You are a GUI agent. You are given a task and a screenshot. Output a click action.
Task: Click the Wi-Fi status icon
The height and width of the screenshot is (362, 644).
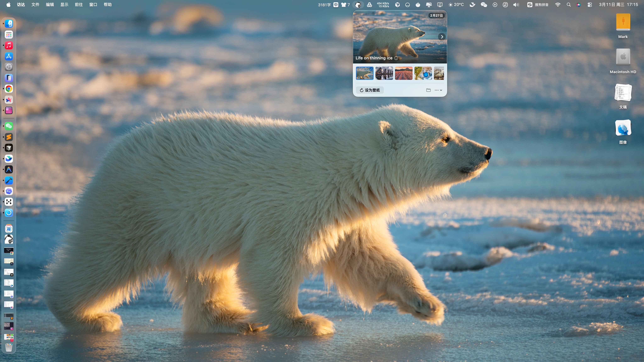click(558, 5)
